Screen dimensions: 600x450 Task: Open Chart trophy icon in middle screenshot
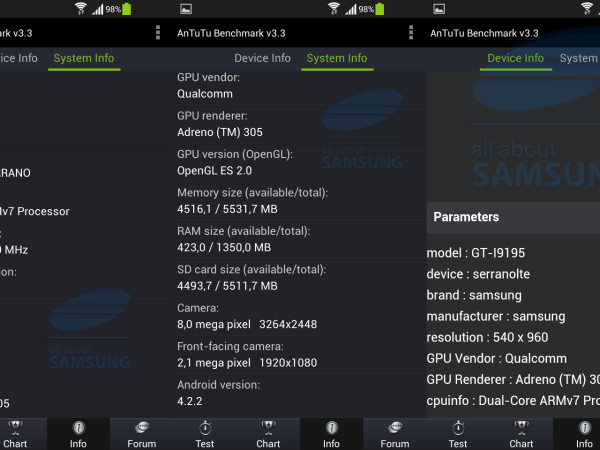click(x=268, y=428)
